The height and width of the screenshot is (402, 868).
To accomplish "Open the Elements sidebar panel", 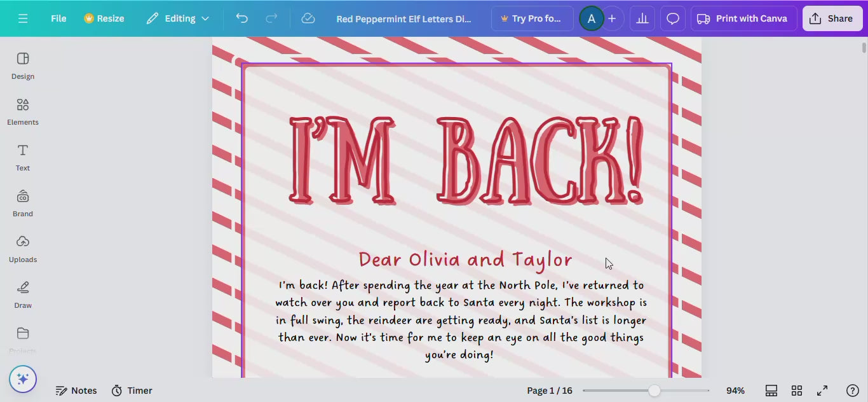I will point(23,111).
